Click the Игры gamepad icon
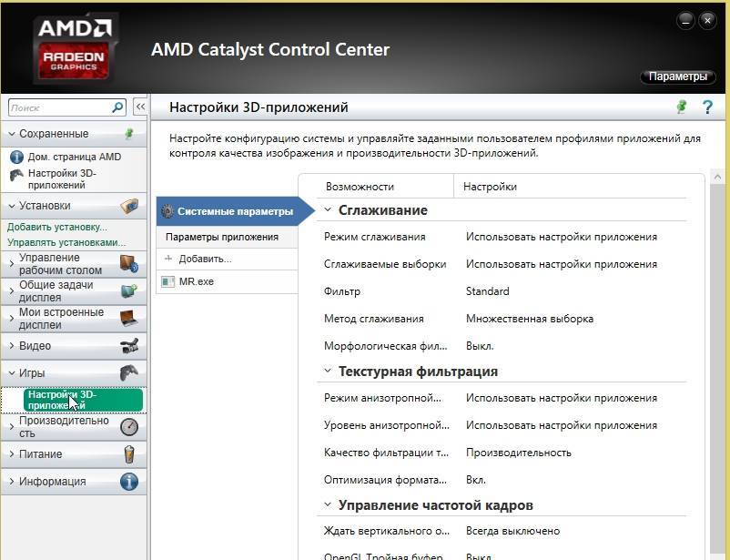 point(129,373)
